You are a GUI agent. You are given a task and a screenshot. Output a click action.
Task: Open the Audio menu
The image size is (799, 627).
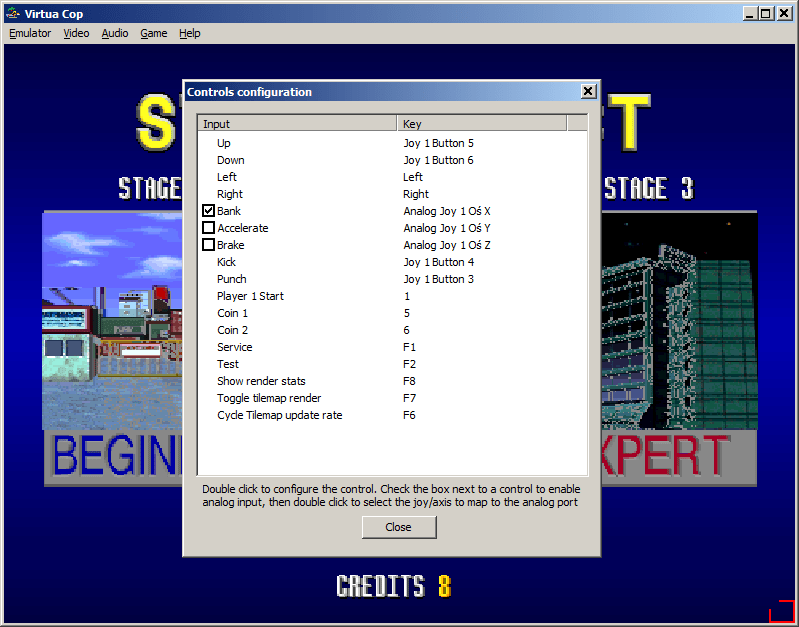point(115,33)
